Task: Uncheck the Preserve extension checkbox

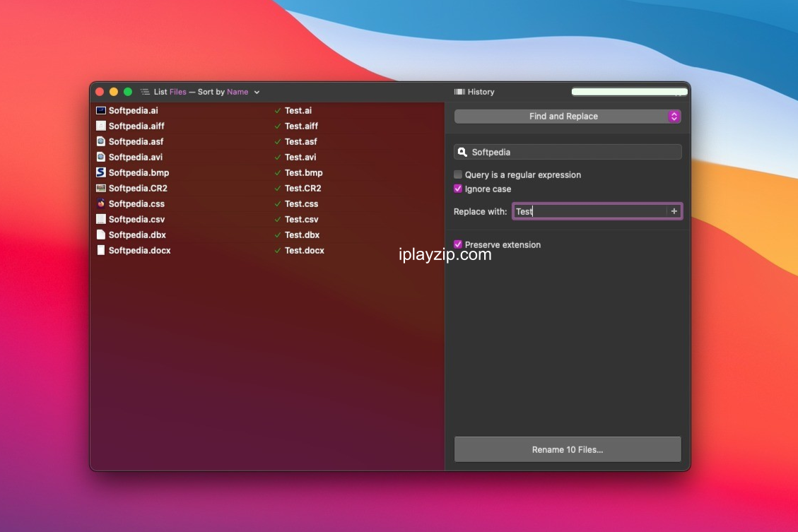Action: click(x=458, y=244)
